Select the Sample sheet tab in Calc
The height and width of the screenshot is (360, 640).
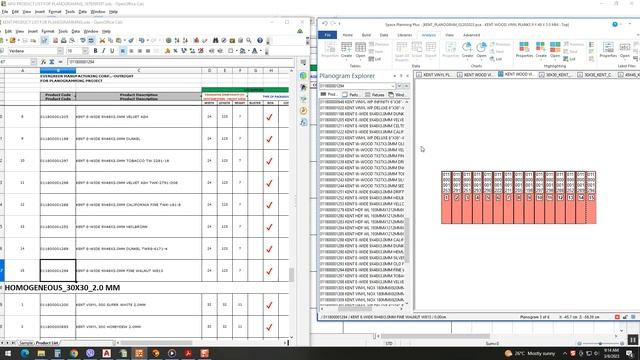(x=26, y=343)
